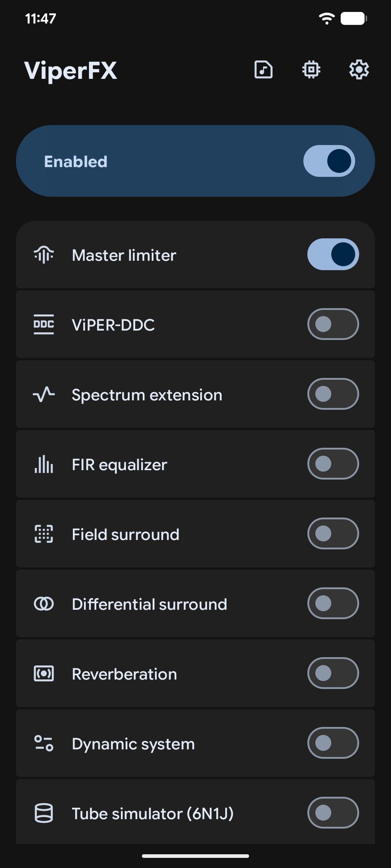This screenshot has height=868, width=391.
Task: Enable the Reverberation toggle
Action: (x=333, y=673)
